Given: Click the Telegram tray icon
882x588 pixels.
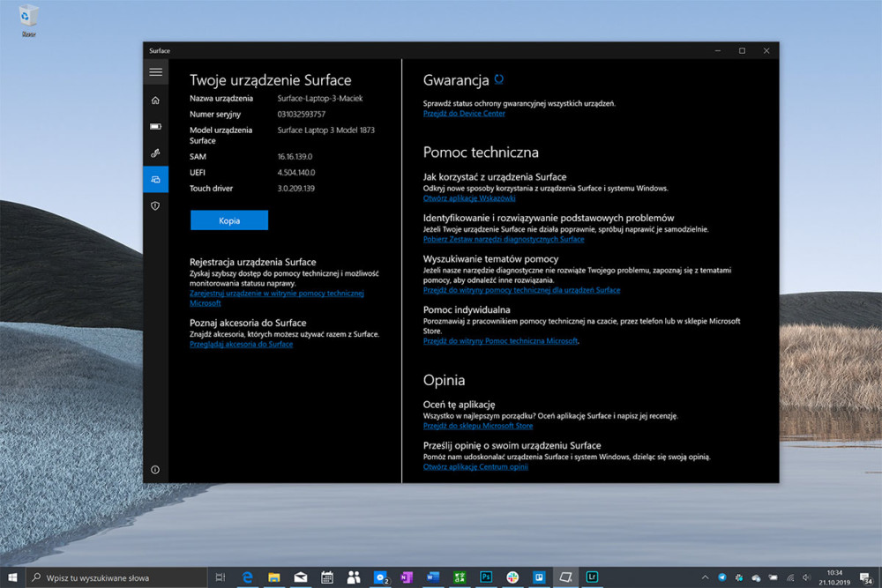Looking at the screenshot, I should click(721, 577).
